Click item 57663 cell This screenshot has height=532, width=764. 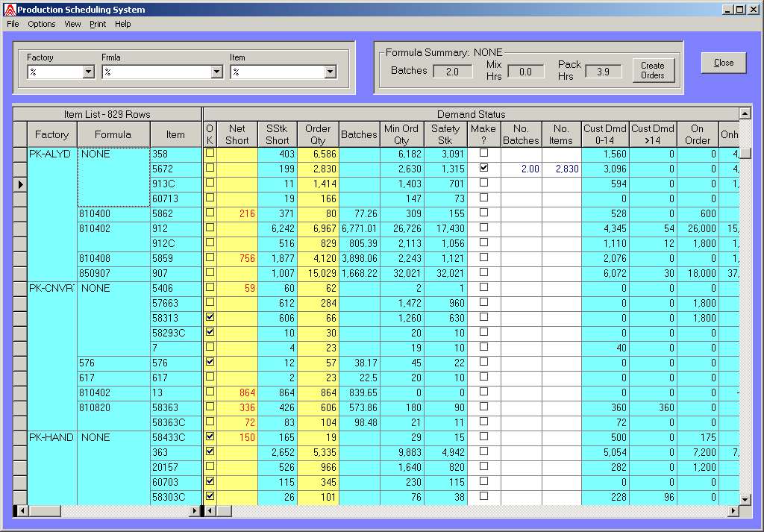175,304
